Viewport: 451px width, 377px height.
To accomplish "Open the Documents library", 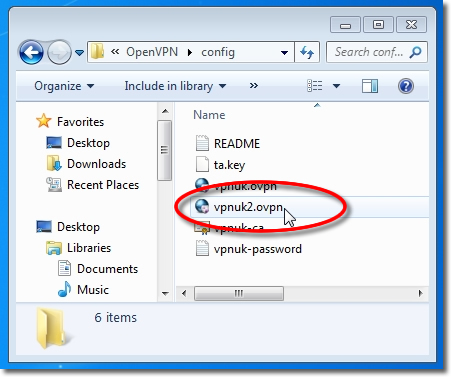I will coord(107,269).
